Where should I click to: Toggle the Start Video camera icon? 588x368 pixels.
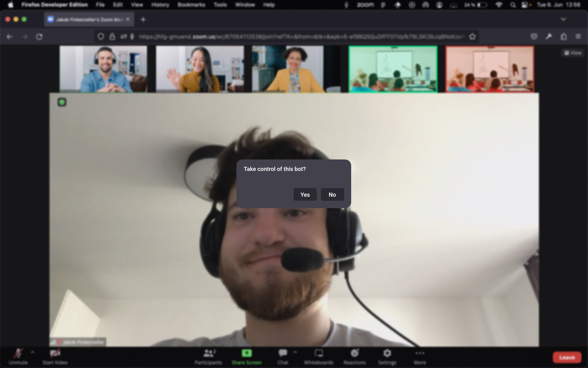pos(55,353)
